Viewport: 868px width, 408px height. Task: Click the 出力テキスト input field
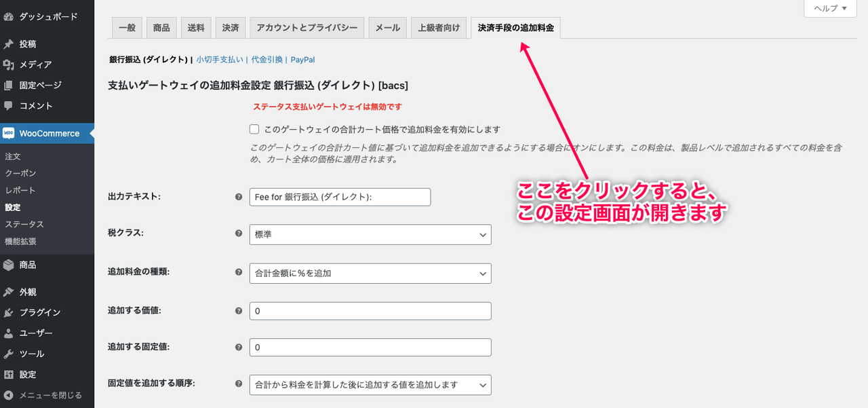click(x=340, y=197)
